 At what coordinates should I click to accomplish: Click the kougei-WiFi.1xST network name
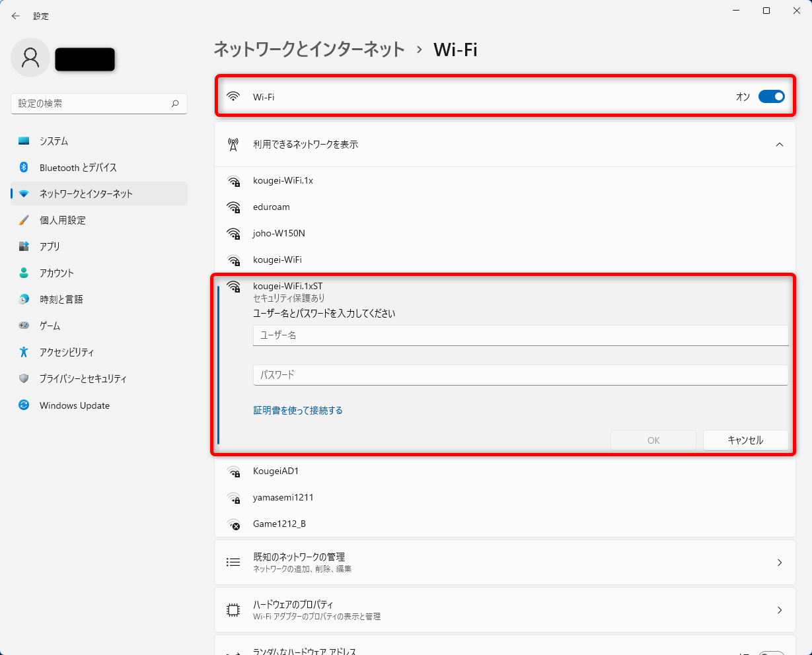[x=288, y=286]
